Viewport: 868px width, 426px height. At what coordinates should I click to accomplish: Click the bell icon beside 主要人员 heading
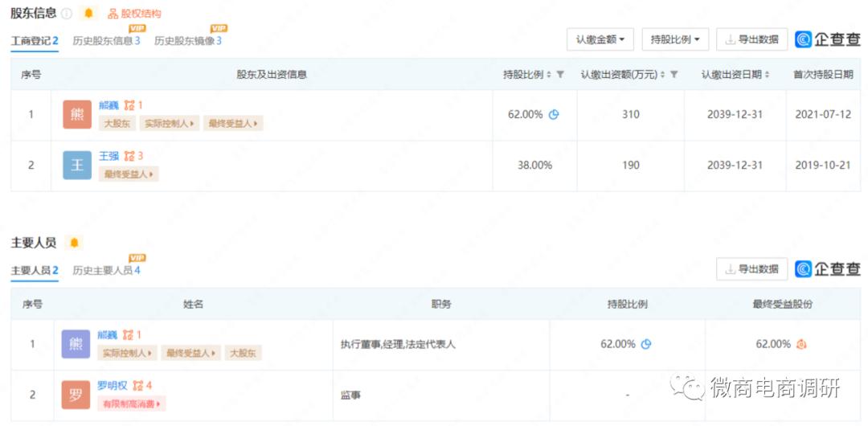coord(74,243)
